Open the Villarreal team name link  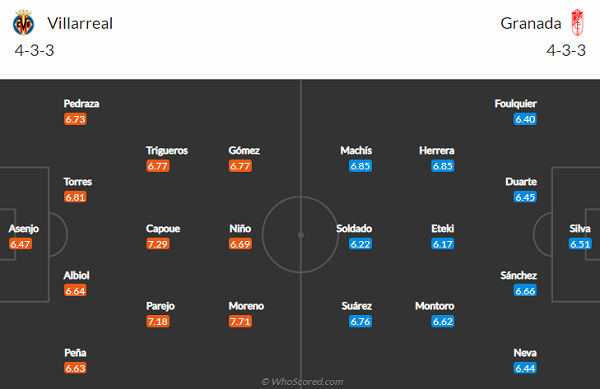point(80,23)
